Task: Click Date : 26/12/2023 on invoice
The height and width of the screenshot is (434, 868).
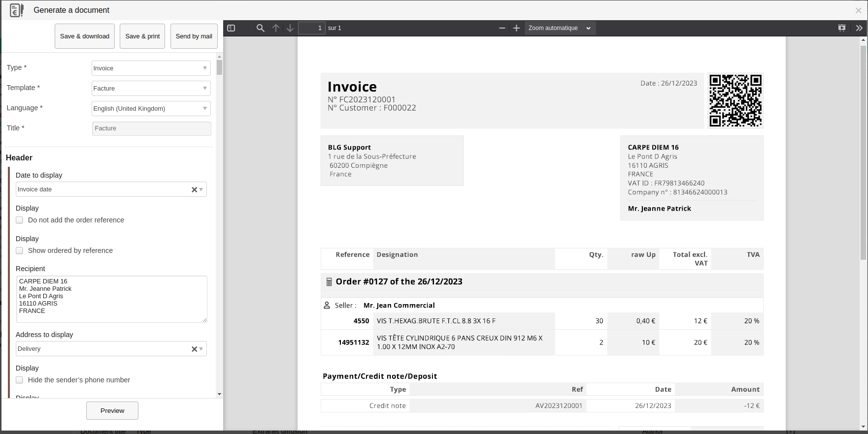Action: (668, 83)
